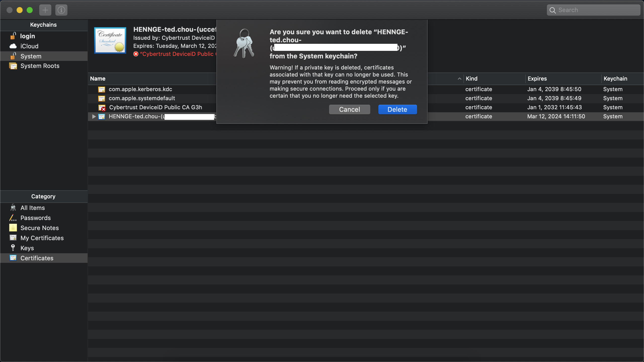The height and width of the screenshot is (362, 644).
Task: Show the All Items category
Action: coord(32,208)
